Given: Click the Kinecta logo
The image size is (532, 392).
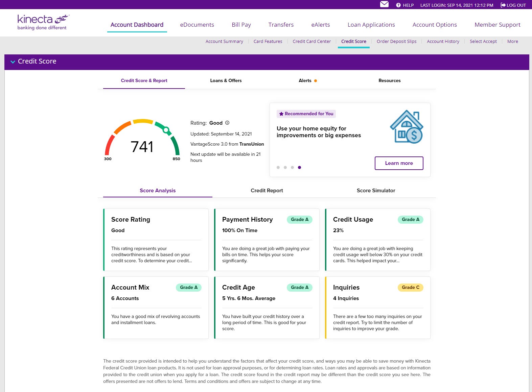Looking at the screenshot, I should pyautogui.click(x=43, y=22).
